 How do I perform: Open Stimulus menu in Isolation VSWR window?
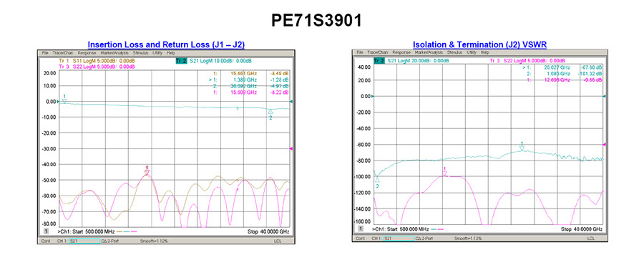455,52
